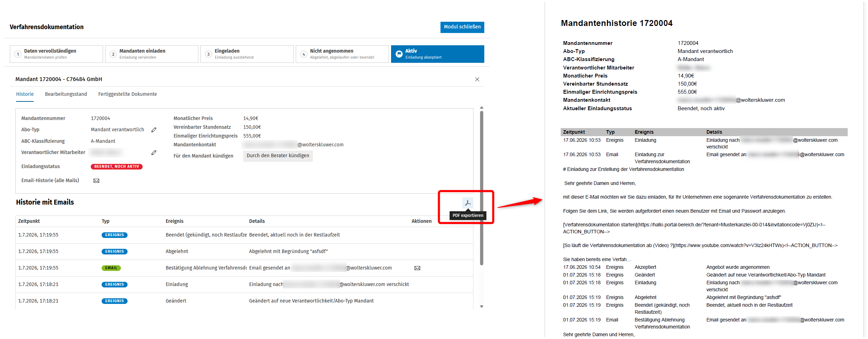Select the Aktiv step
Image resolution: width=868 pixels, height=339 pixels.
[438, 54]
